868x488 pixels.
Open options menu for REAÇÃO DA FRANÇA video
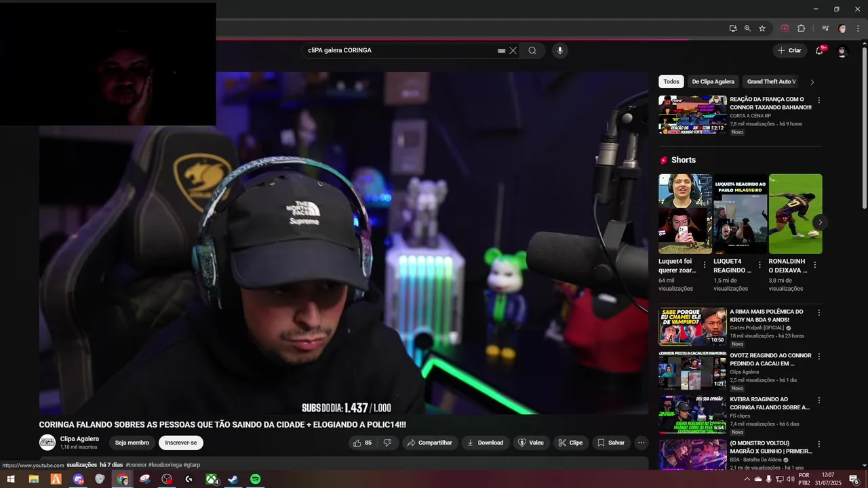point(818,100)
